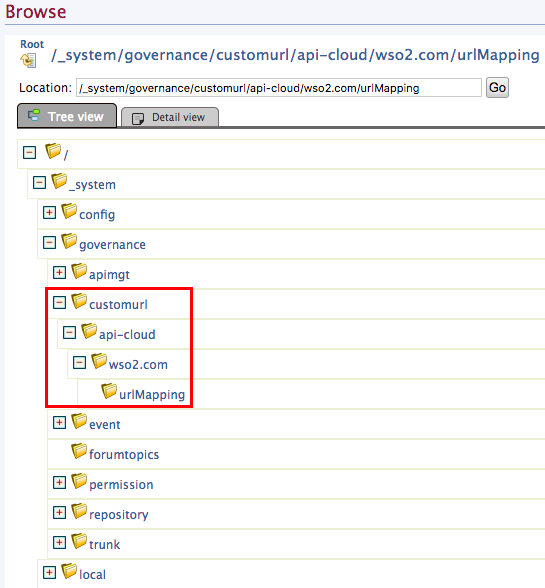The height and width of the screenshot is (588, 545).
Task: Click the Location path input field
Action: 279,88
